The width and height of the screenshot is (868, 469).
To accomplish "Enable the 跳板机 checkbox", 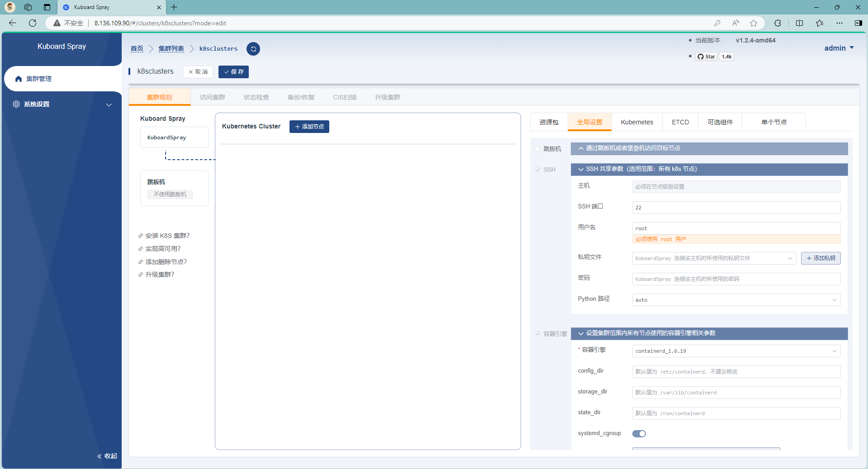I will click(537, 149).
